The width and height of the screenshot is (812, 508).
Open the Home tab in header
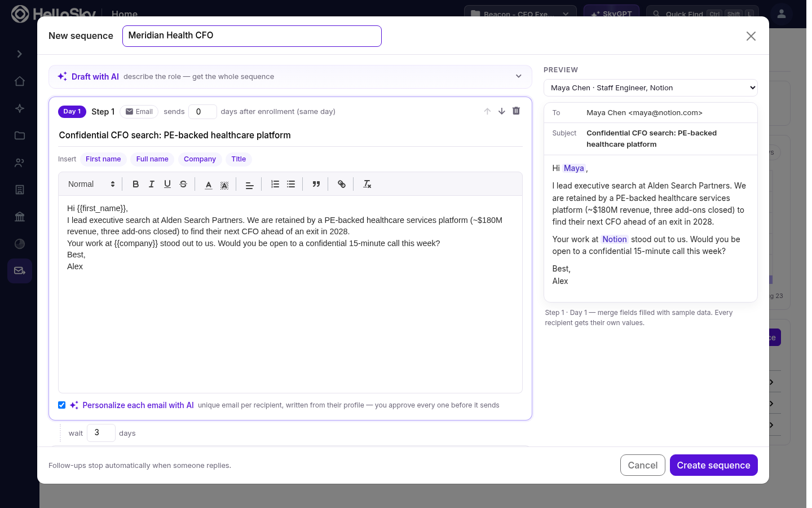(125, 14)
